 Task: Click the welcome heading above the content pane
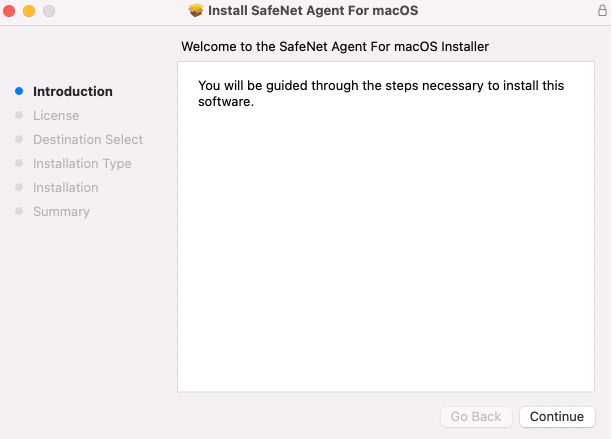[335, 47]
